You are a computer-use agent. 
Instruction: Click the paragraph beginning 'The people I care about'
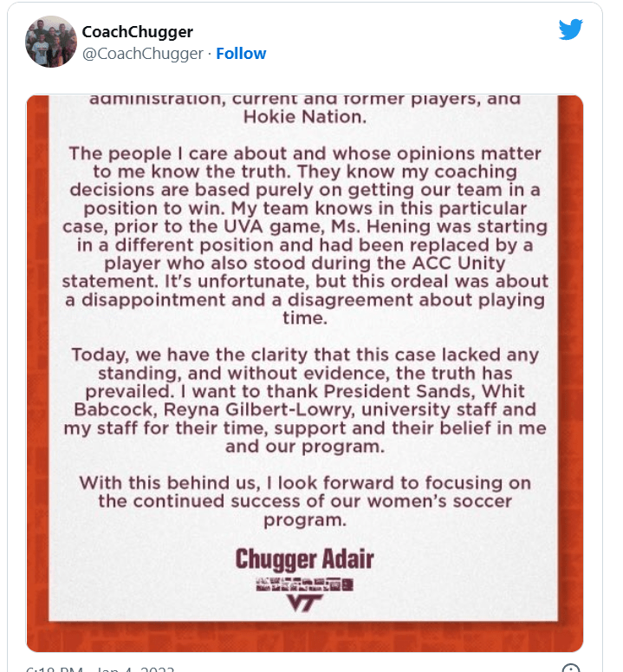point(304,225)
